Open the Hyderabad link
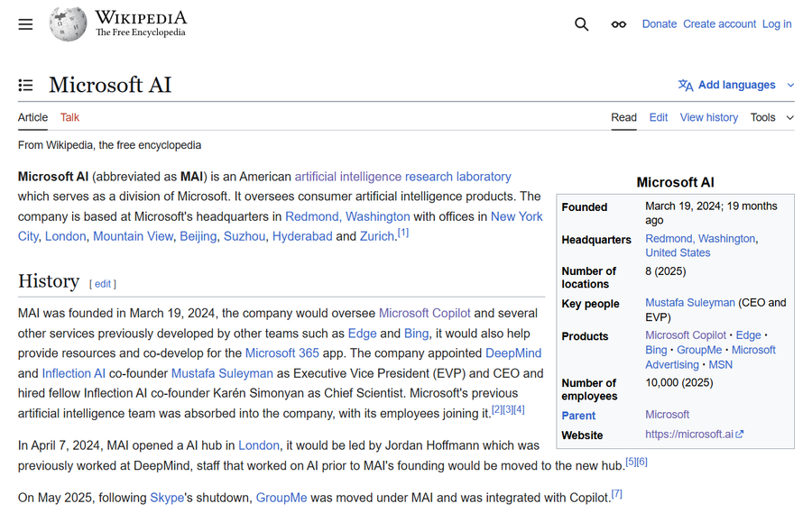Image resolution: width=812 pixels, height=513 pixels. [x=302, y=236]
